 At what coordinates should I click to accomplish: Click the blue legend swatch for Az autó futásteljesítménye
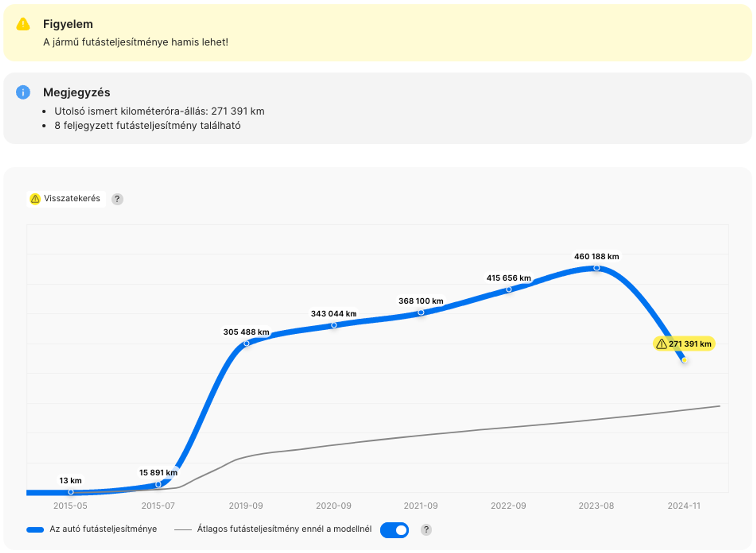(x=35, y=530)
